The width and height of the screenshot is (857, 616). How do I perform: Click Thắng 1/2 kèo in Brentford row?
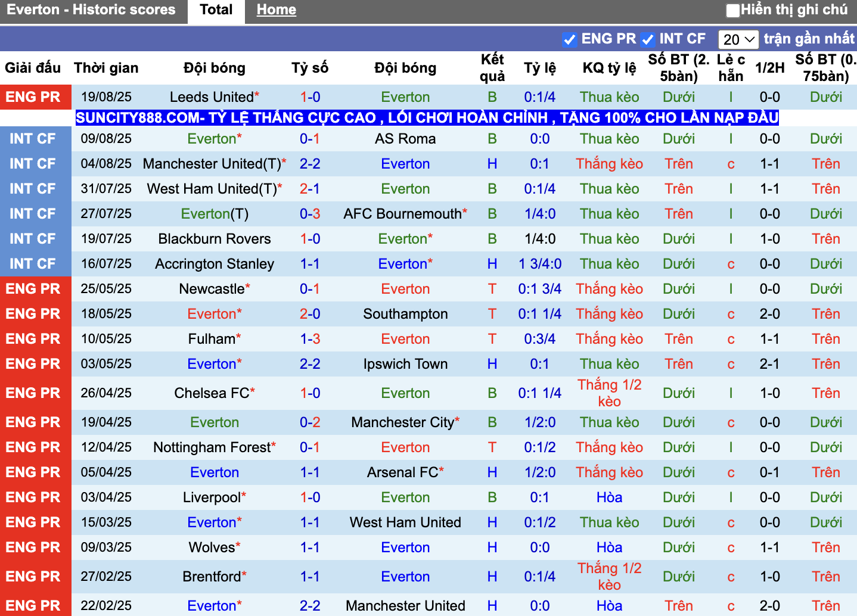pyautogui.click(x=610, y=577)
